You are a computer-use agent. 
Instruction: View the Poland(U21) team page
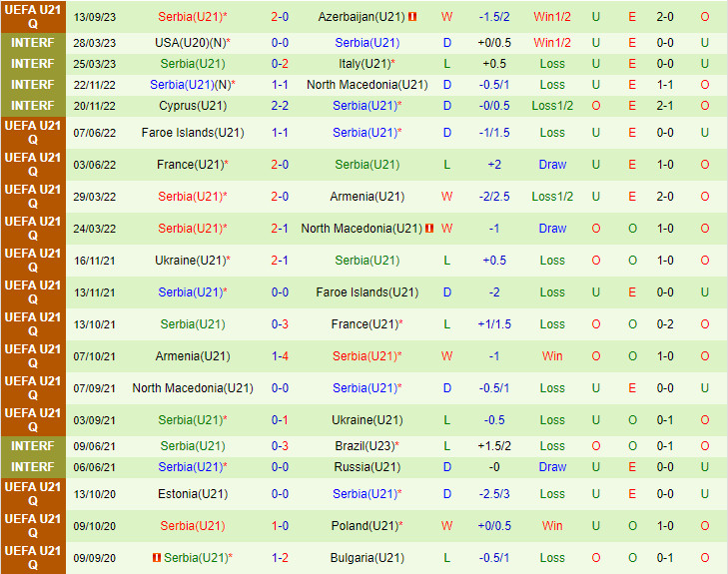pos(367,526)
